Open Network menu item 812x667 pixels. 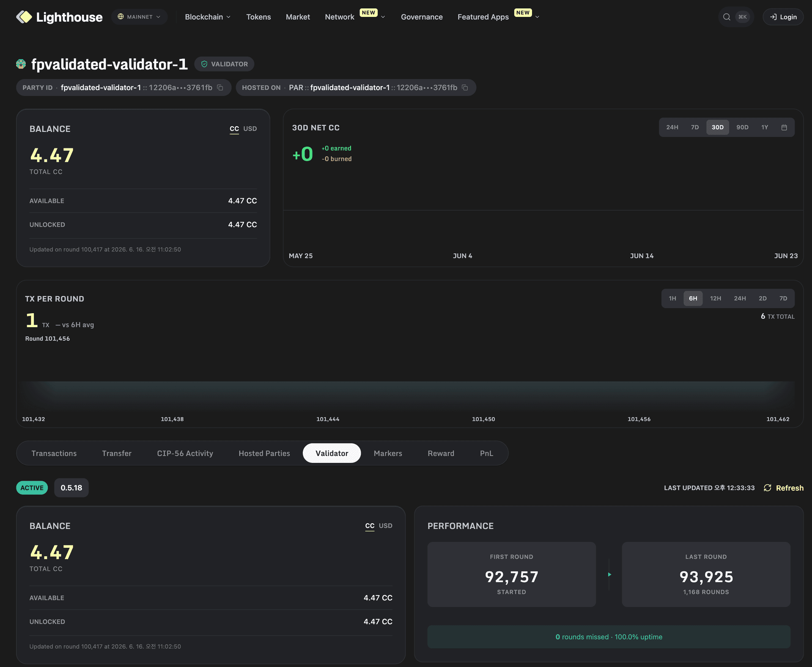[x=340, y=17]
